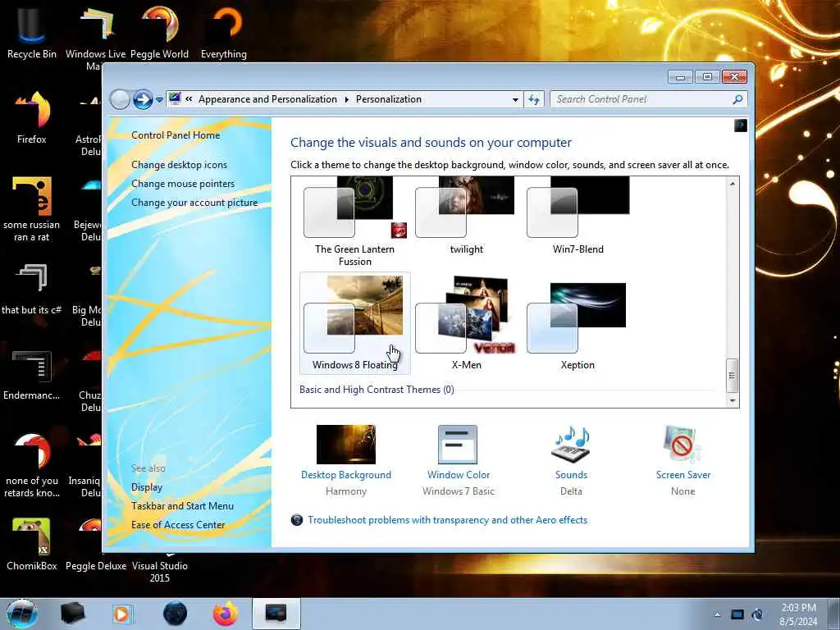Screen dimensions: 840x630
Task: Click the Windows Start orb
Action: [x=21, y=614]
